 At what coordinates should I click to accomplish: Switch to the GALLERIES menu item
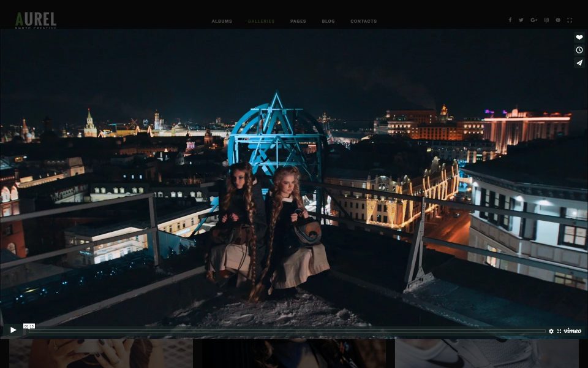tap(261, 21)
